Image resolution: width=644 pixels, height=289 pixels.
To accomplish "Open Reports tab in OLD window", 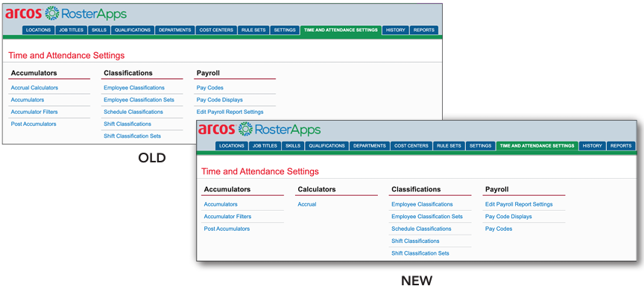I will coord(424,30).
